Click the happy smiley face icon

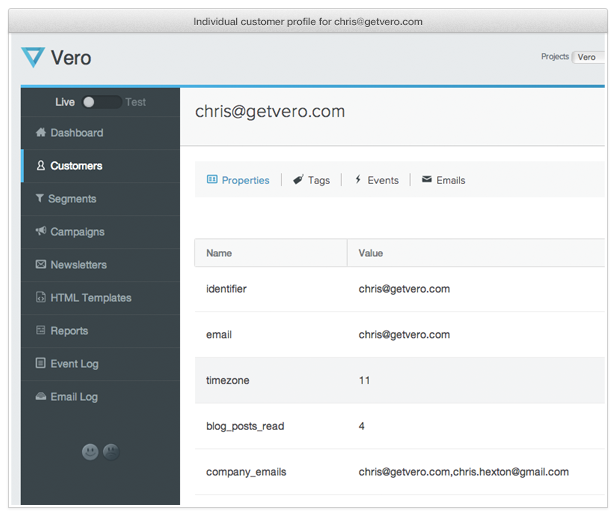[90, 452]
